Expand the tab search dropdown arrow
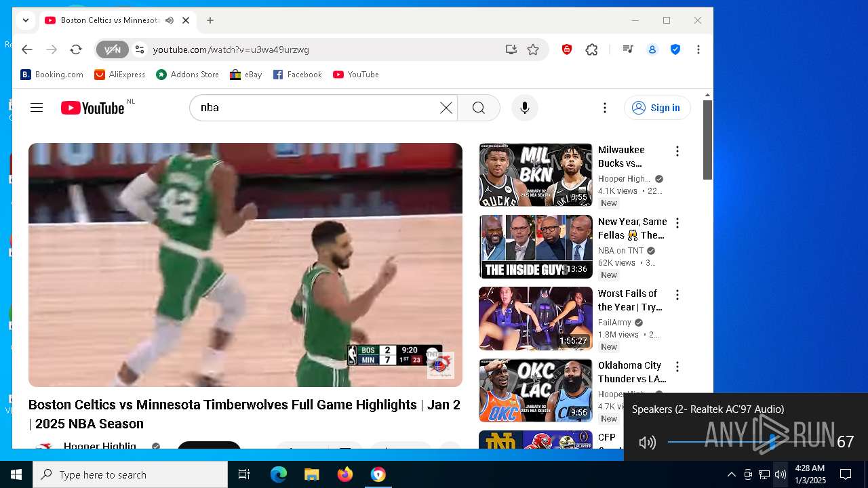This screenshot has height=488, width=868. click(x=25, y=20)
